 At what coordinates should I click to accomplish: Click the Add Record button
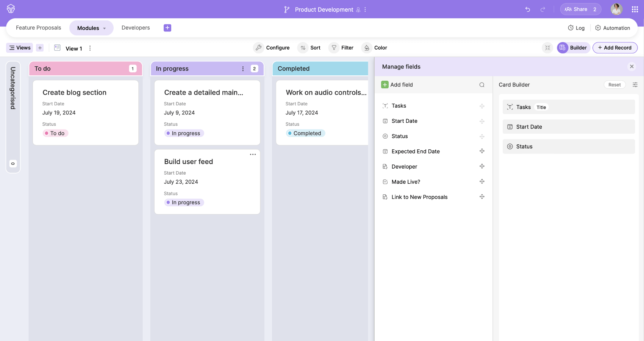[615, 48]
